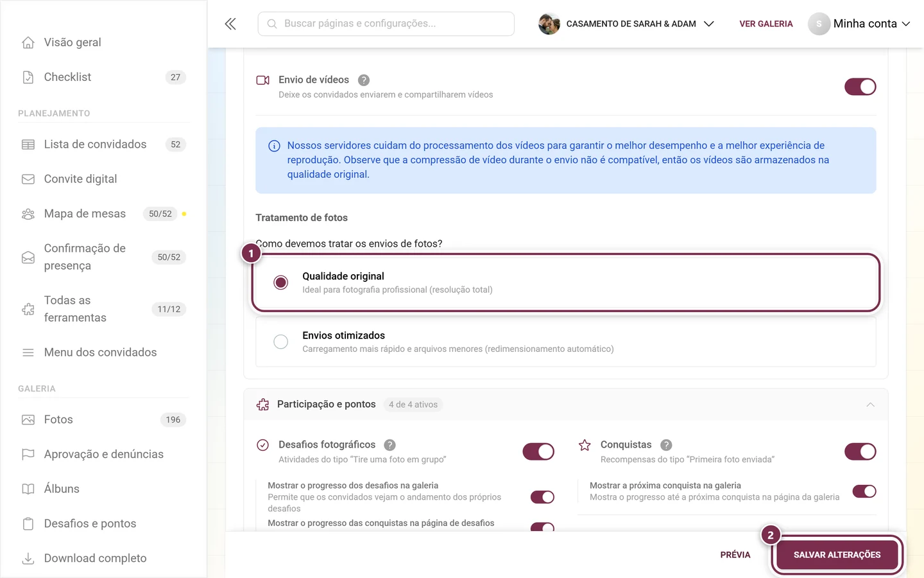Turn off the Conquistas toggle

860,451
